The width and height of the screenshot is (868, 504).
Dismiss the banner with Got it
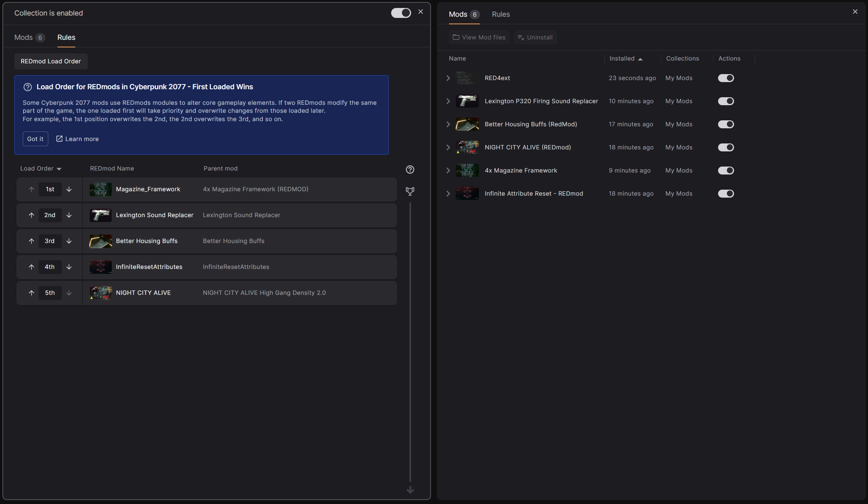click(35, 139)
